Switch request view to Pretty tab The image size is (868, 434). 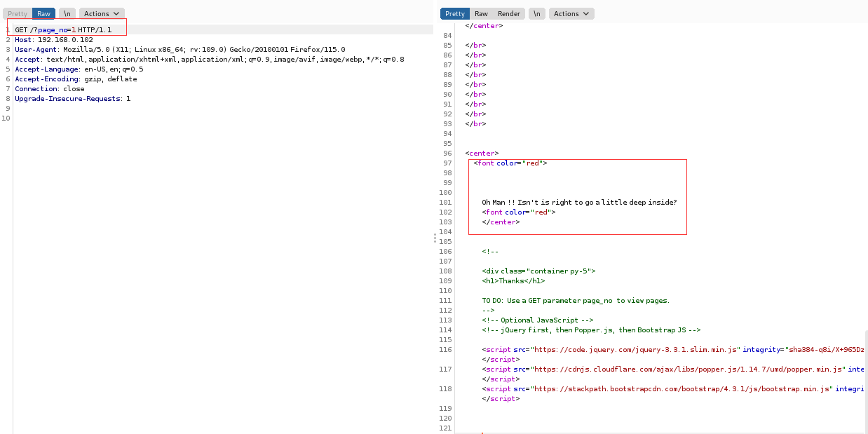[x=18, y=13]
